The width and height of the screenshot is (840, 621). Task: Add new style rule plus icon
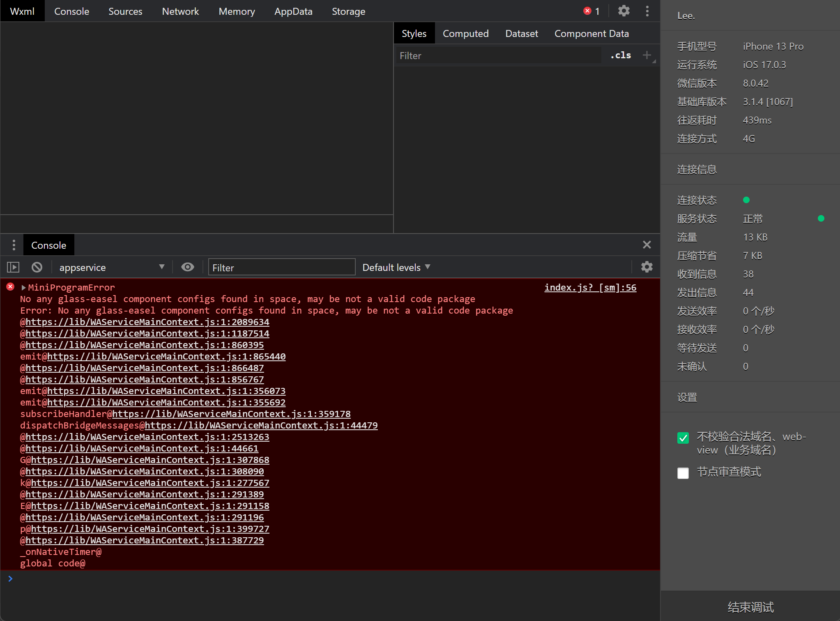point(647,55)
